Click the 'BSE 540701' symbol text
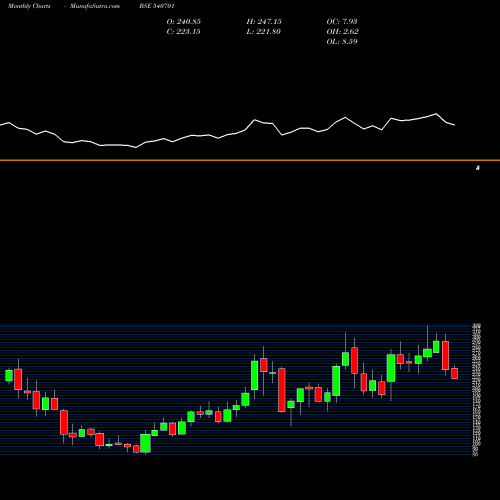This screenshot has height=500, width=500. coord(157,6)
